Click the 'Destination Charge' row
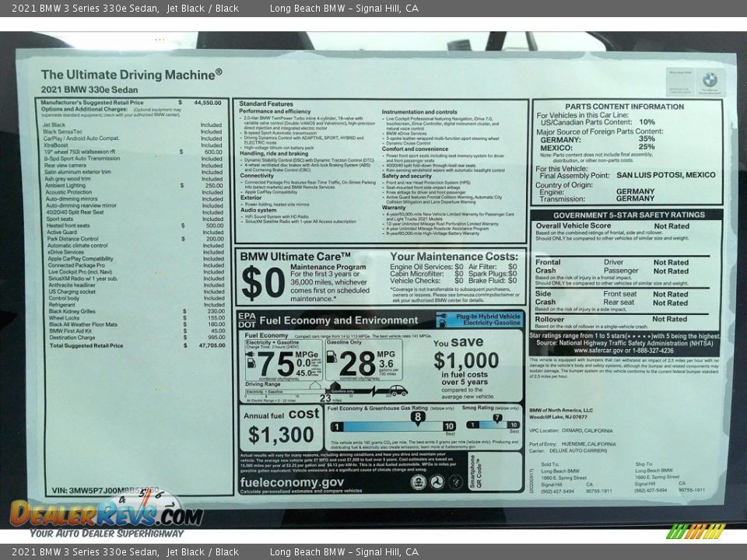747x560 pixels. [137, 338]
